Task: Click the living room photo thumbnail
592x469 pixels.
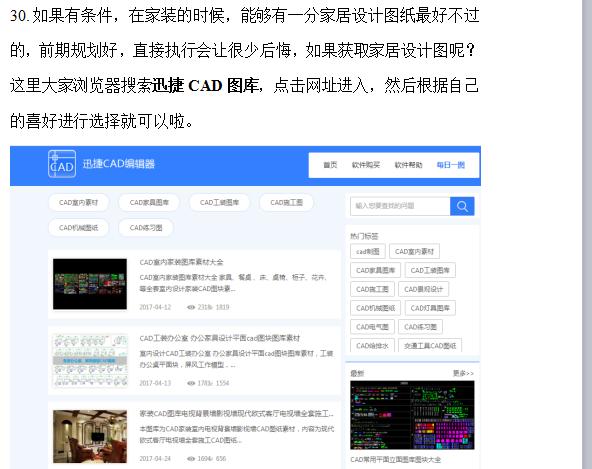Action: click(90, 436)
